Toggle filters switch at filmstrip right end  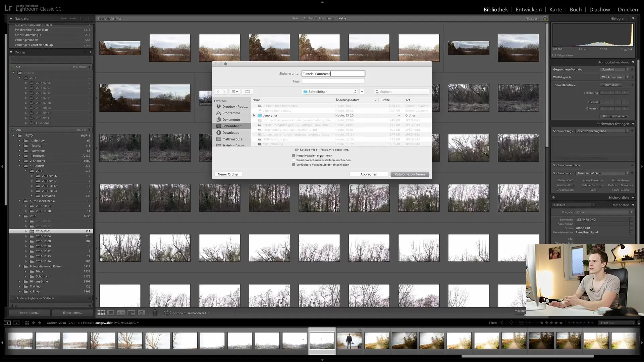click(x=639, y=323)
